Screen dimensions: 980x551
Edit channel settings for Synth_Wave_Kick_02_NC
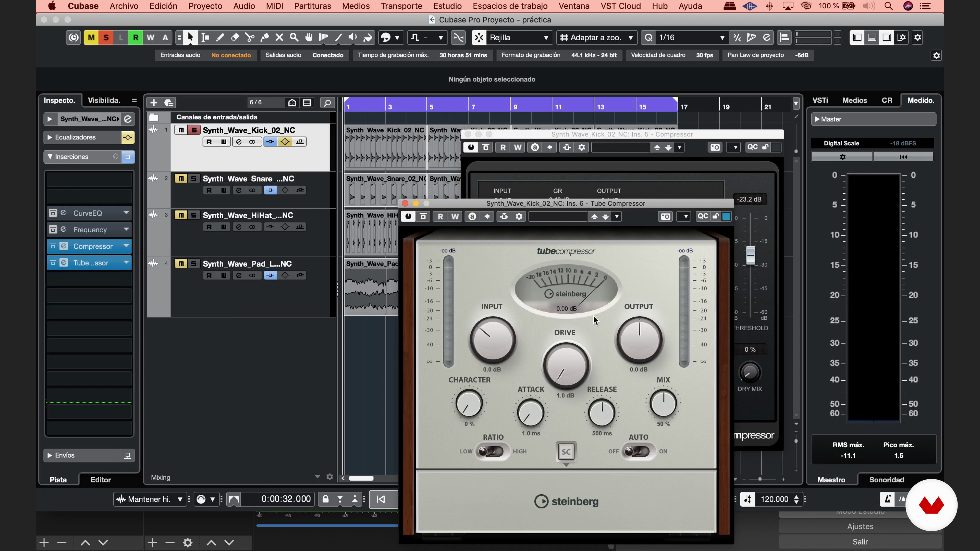coord(239,142)
